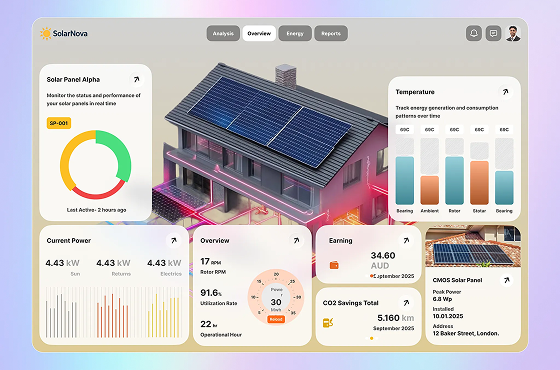The image size is (560, 370).
Task: Open the Earning card arrow icon
Action: 406,240
